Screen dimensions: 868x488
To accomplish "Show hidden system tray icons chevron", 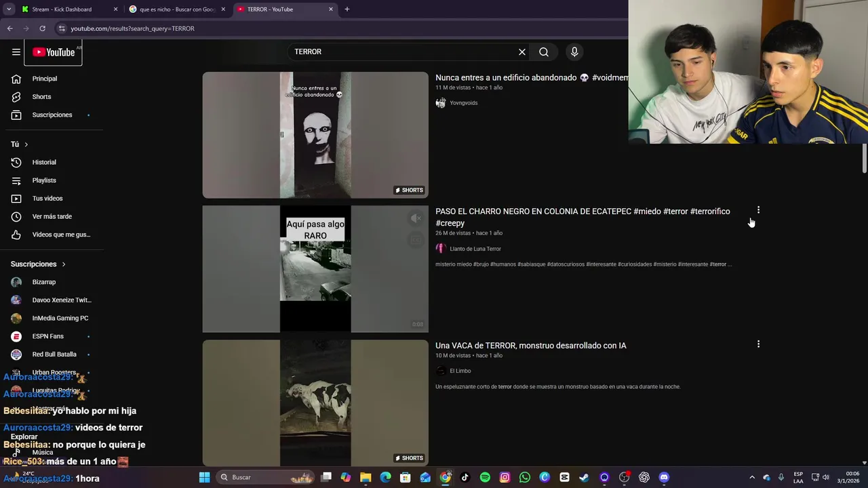I will click(x=751, y=477).
